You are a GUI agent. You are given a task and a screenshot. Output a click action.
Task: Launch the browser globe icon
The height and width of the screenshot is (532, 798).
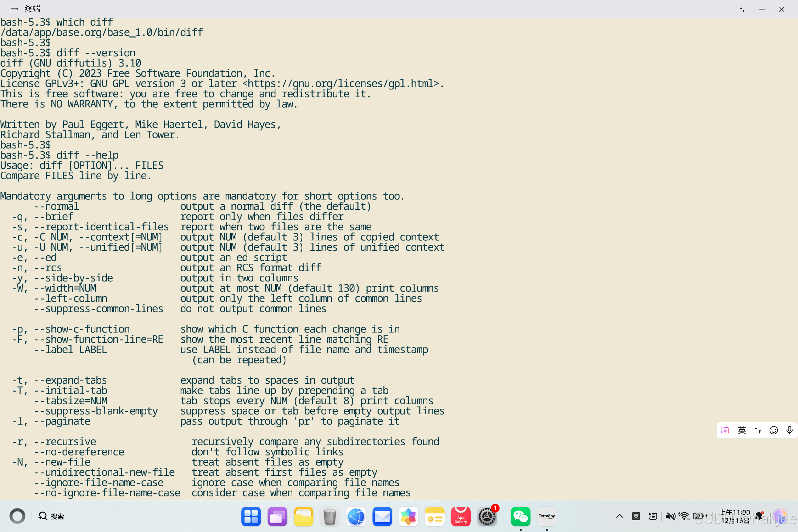click(x=356, y=516)
